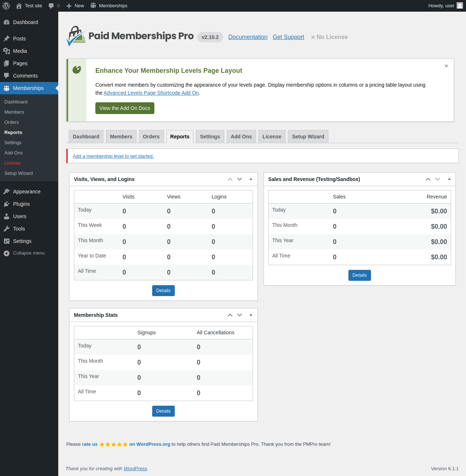This screenshot has width=466, height=476.
Task: Open Setup Wizard in Memberships submenu
Action: coord(29,173)
